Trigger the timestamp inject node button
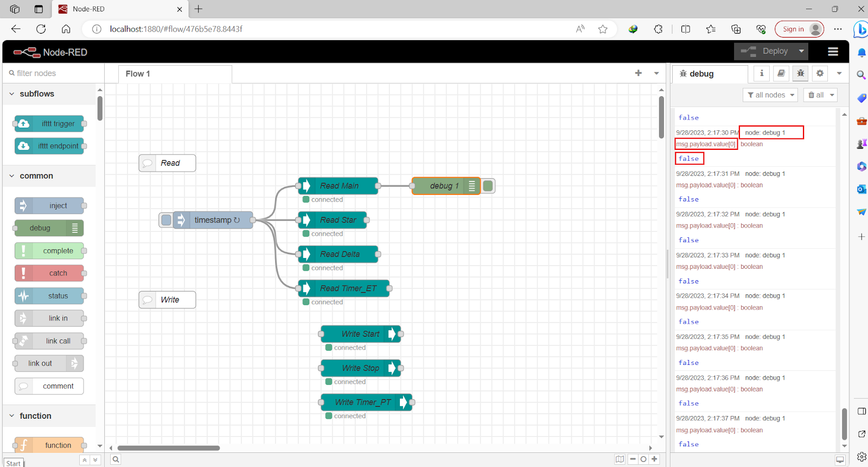 [x=166, y=220]
